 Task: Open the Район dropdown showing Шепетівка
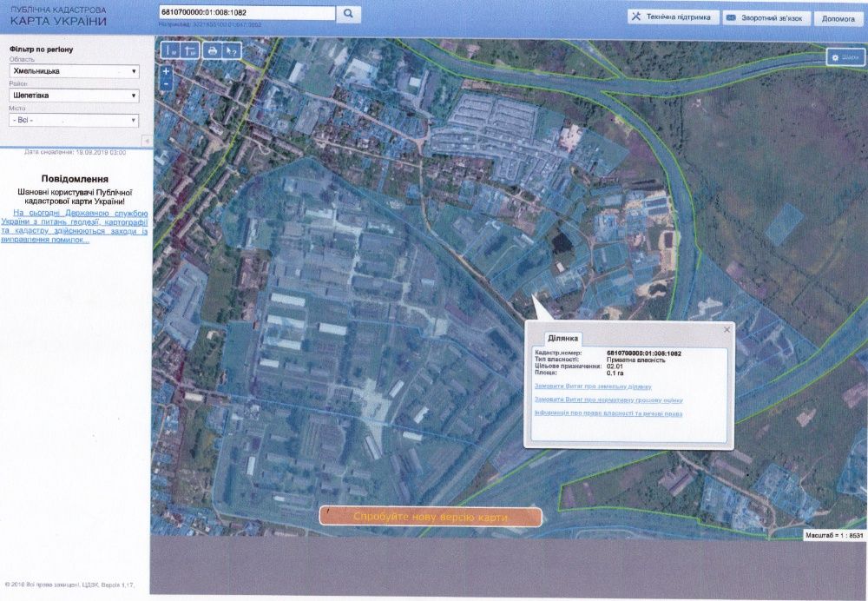[74, 96]
